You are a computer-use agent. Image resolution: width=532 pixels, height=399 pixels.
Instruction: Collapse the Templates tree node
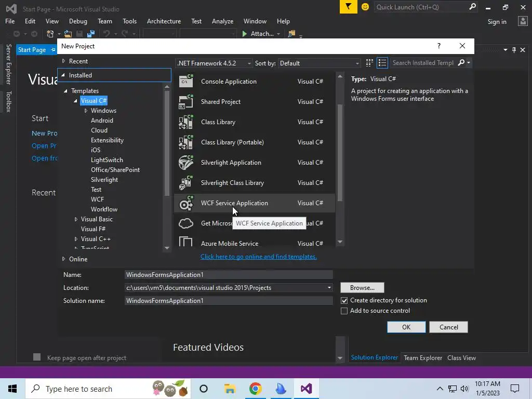tap(66, 90)
